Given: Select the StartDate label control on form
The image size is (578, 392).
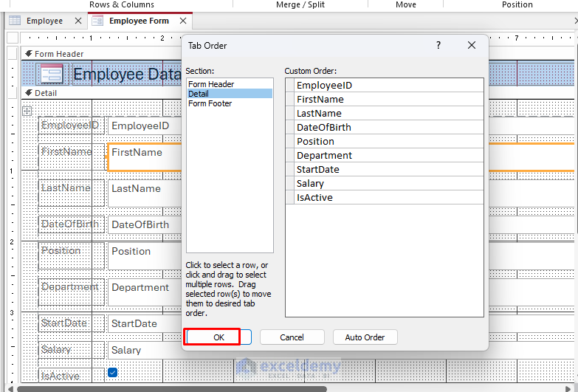Looking at the screenshot, I should coord(71,323).
